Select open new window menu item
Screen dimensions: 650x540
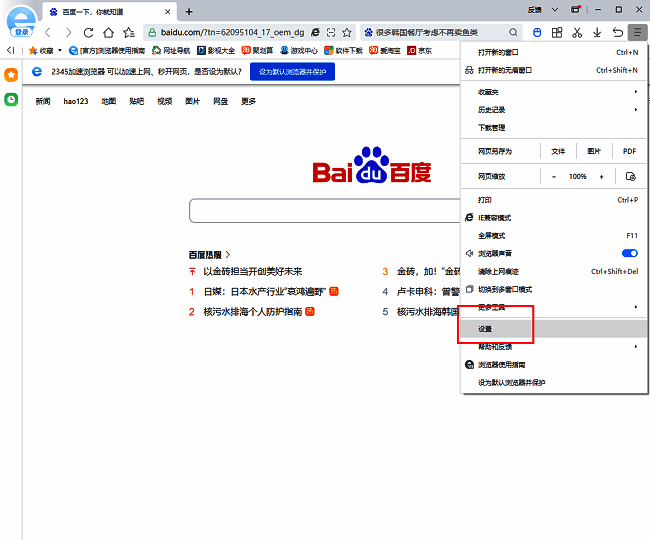[553, 52]
